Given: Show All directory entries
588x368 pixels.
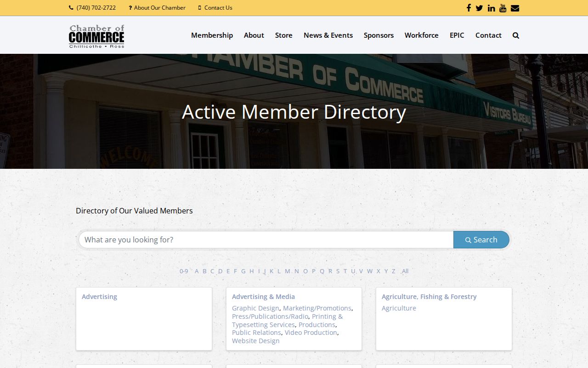Looking at the screenshot, I should click(405, 271).
